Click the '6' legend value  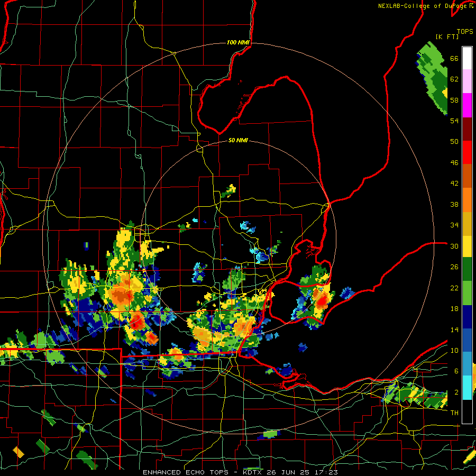[x=456, y=371]
